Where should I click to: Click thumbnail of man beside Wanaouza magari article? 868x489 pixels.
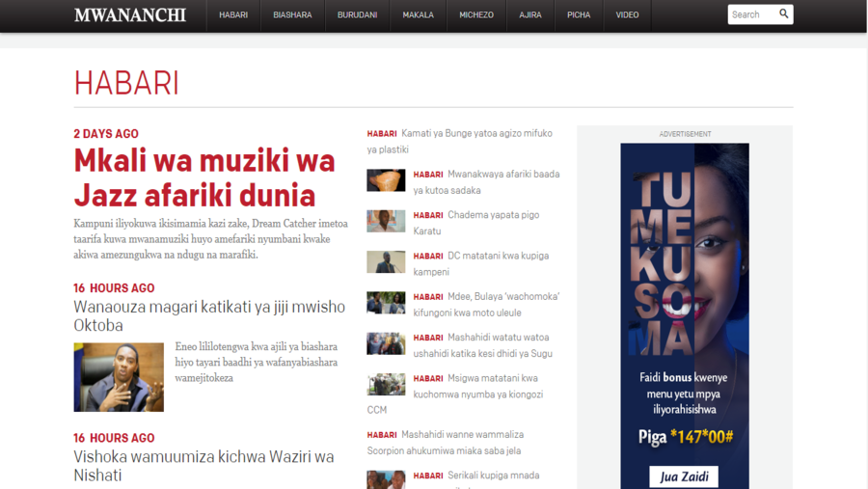(x=119, y=377)
